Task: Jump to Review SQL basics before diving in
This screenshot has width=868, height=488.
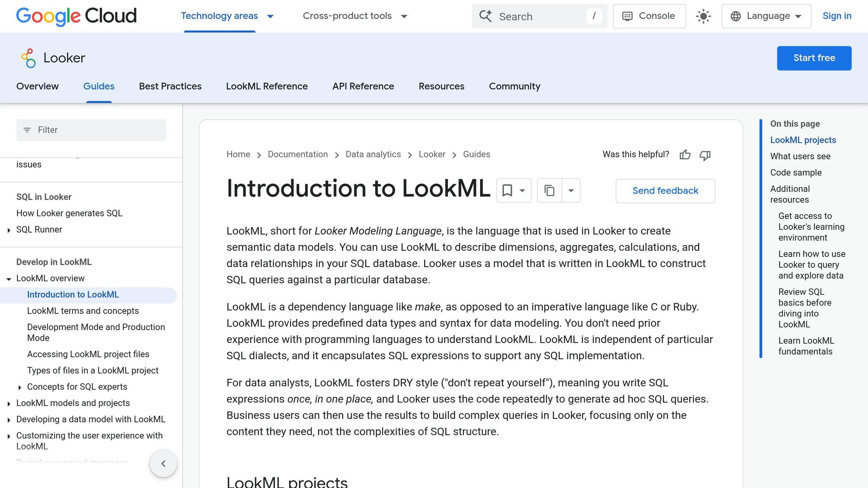Action: [x=804, y=308]
